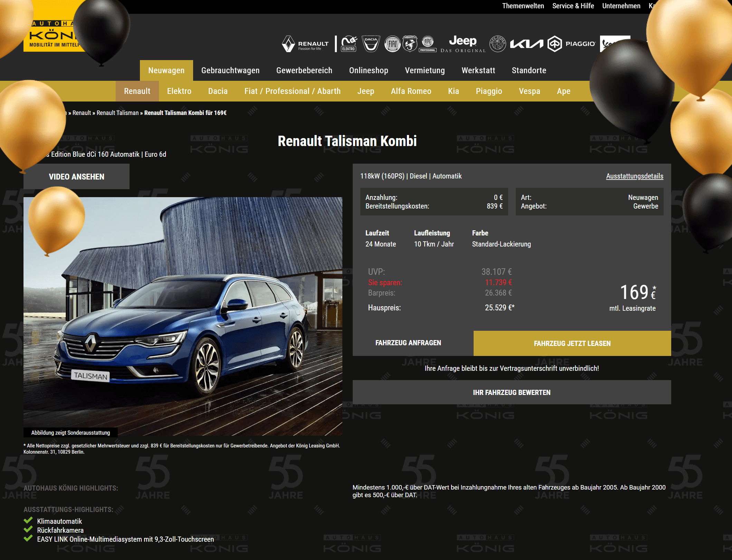The height and width of the screenshot is (560, 732).
Task: Click Abbildung zeigt Sonderausstattung caption
Action: (x=70, y=433)
